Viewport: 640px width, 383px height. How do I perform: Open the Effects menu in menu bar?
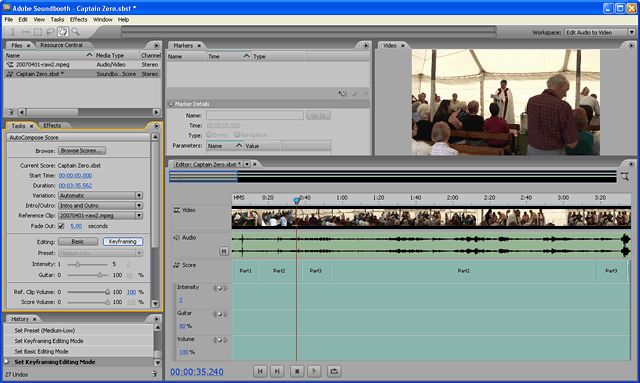[x=78, y=20]
